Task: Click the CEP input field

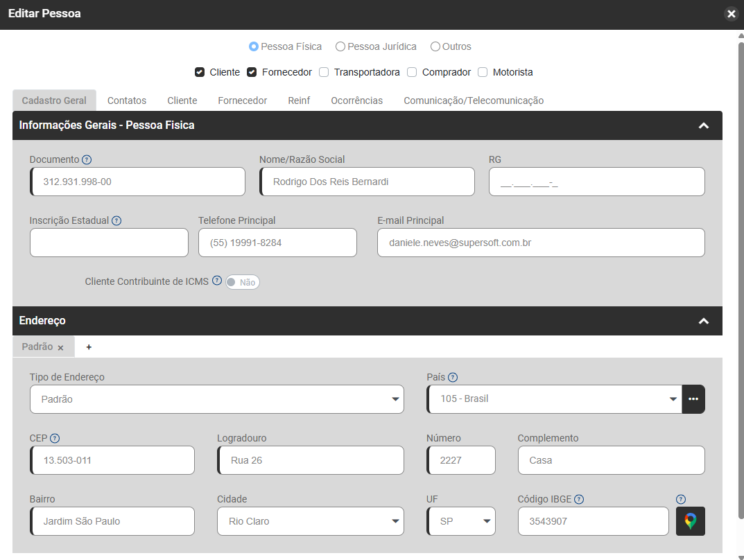Action: pyautogui.click(x=112, y=460)
